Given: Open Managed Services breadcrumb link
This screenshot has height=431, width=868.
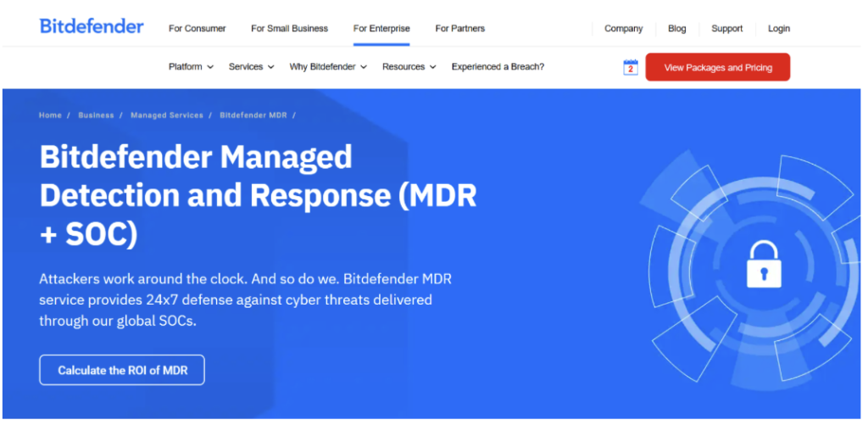Looking at the screenshot, I should [x=167, y=115].
